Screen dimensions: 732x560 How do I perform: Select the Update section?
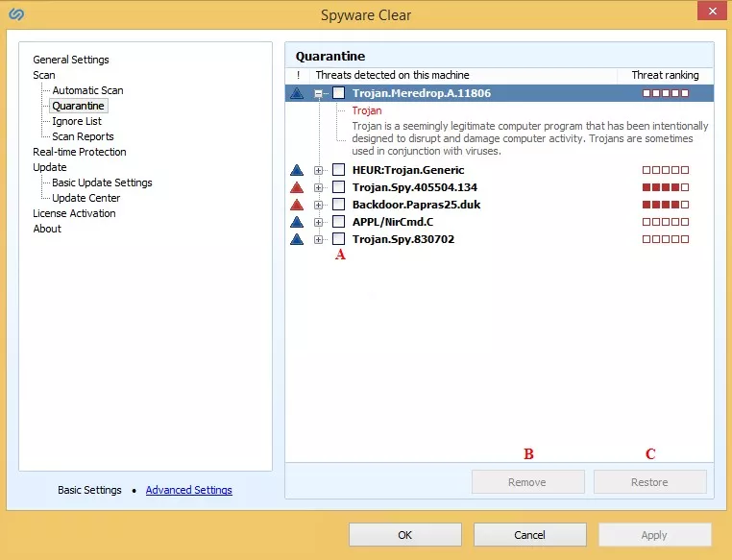50,167
